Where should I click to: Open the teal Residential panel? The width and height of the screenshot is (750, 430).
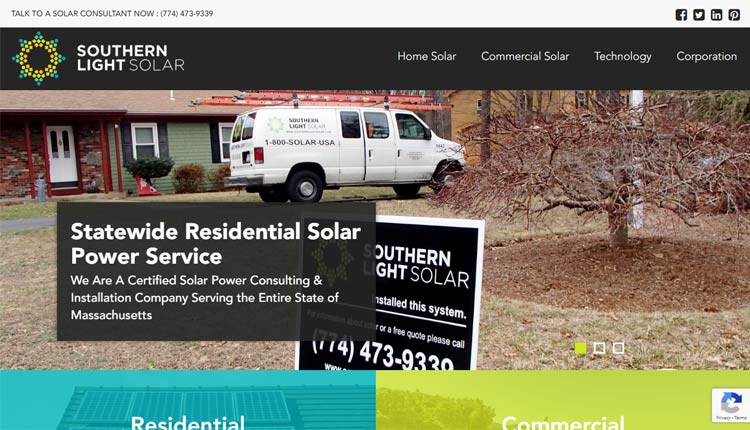[x=188, y=400]
